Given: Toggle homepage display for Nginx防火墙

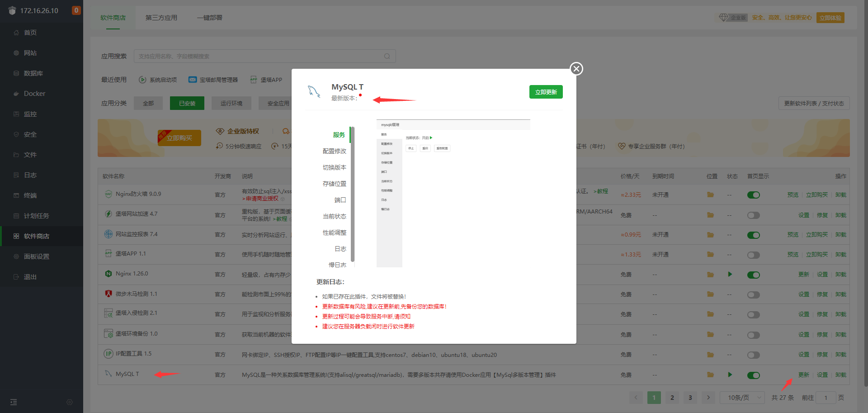Looking at the screenshot, I should [754, 195].
